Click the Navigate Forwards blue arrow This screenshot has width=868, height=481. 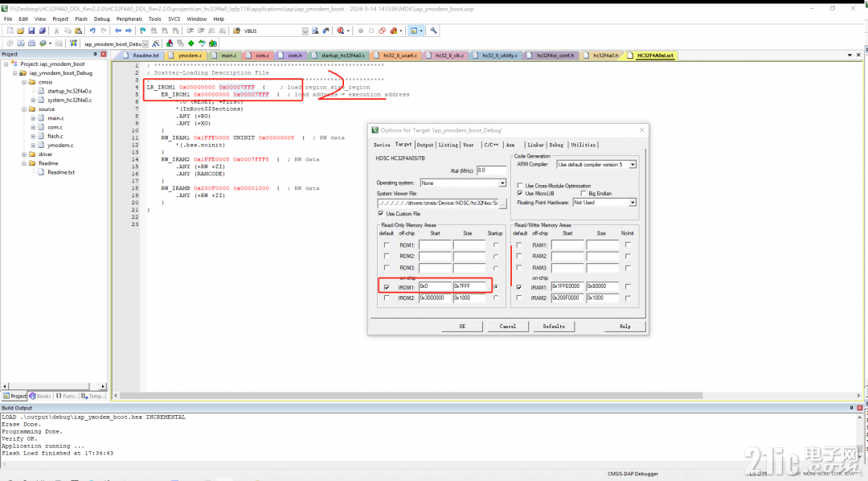point(129,31)
